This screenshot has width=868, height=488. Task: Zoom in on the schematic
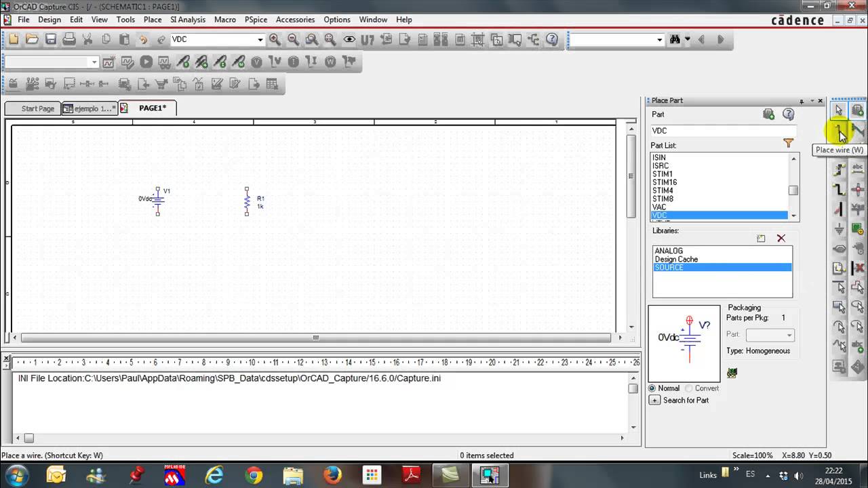point(275,39)
